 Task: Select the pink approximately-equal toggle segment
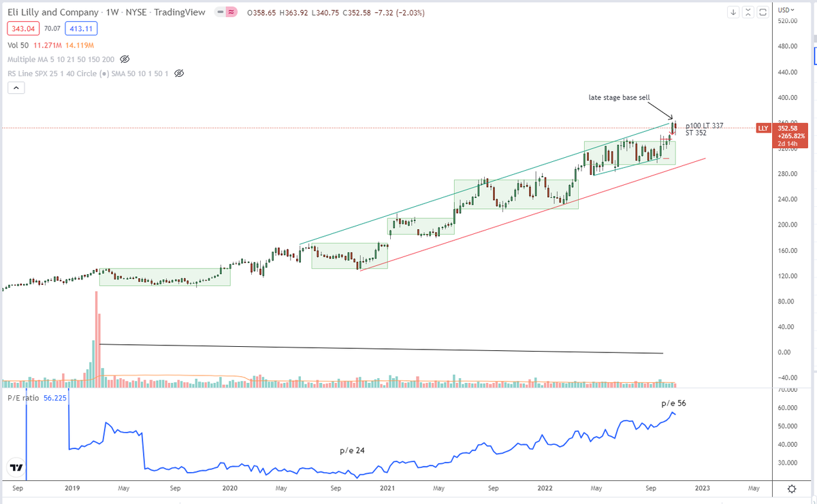click(x=231, y=12)
